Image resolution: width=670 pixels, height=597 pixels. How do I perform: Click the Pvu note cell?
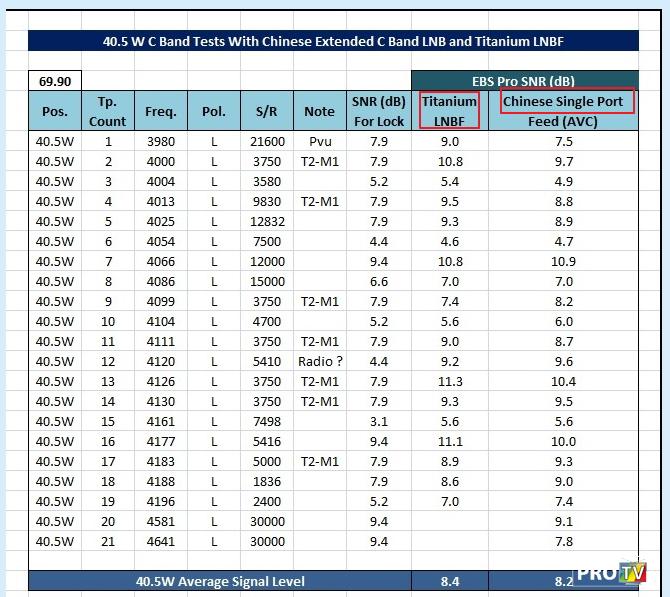click(x=319, y=142)
